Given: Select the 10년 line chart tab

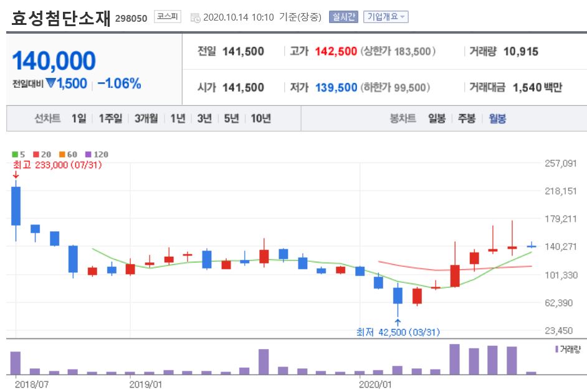Looking at the screenshot, I should (261, 118).
